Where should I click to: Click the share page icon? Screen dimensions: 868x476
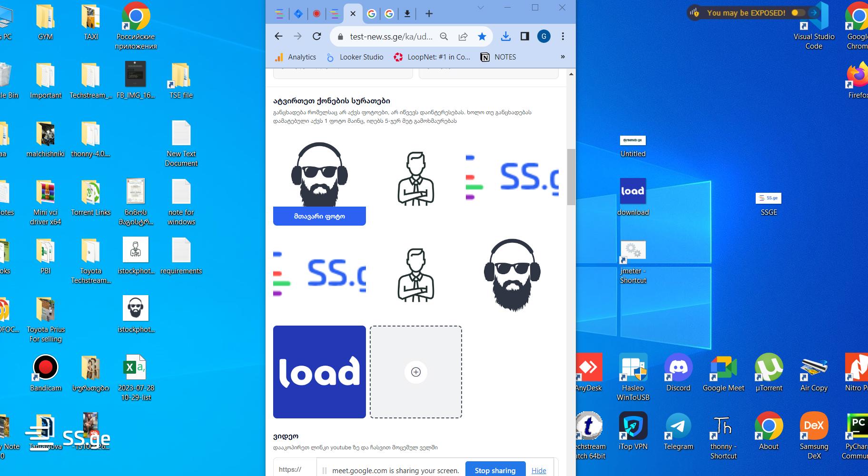pyautogui.click(x=463, y=36)
